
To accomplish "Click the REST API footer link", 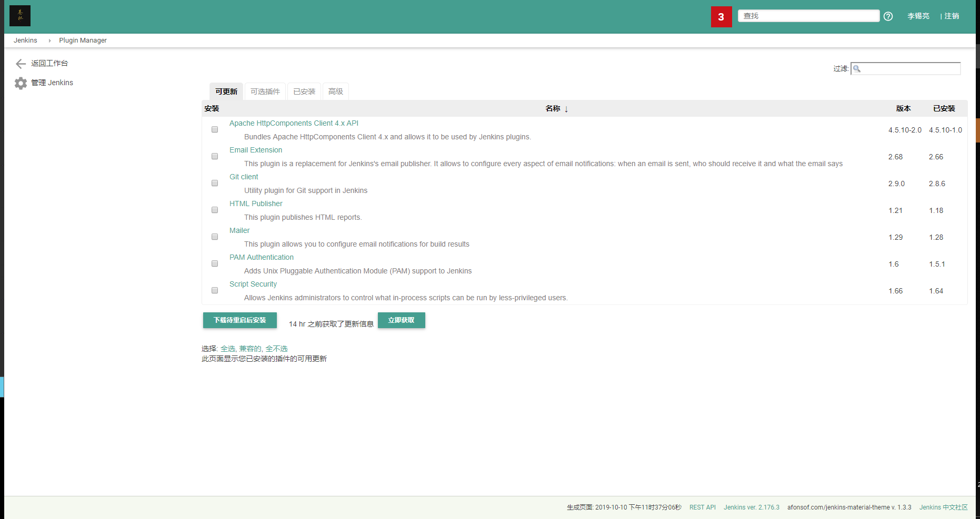I will click(702, 507).
